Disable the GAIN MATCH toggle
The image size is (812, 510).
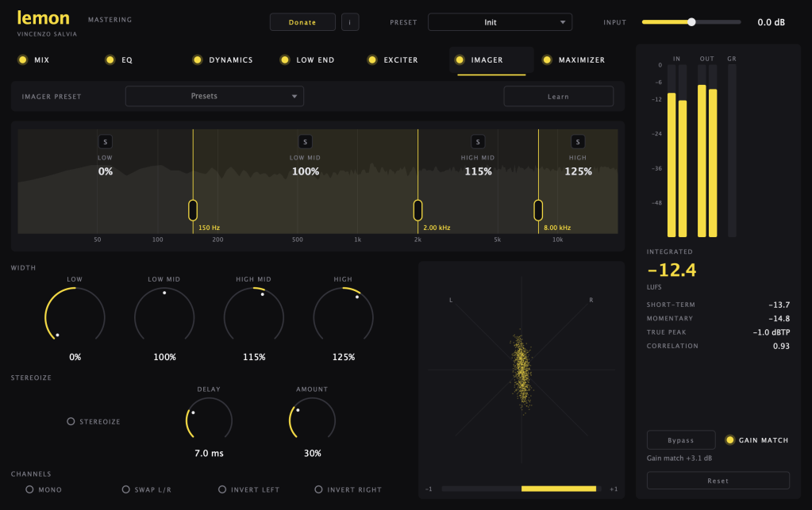(x=729, y=440)
